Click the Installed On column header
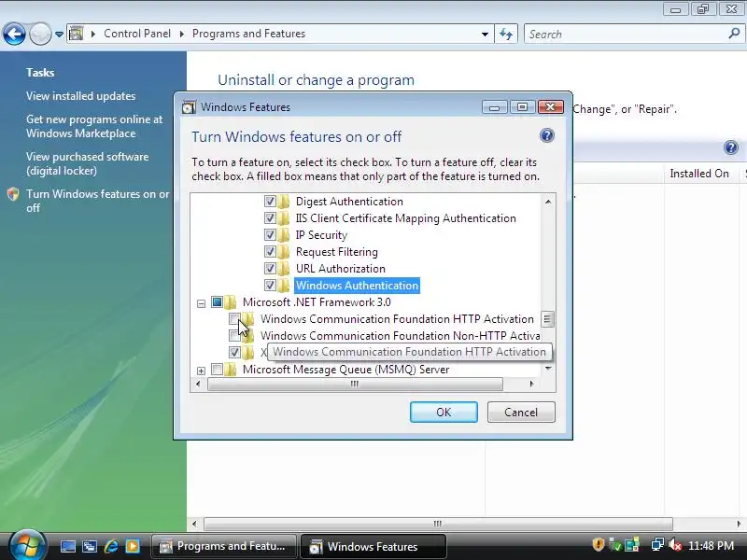 click(698, 174)
